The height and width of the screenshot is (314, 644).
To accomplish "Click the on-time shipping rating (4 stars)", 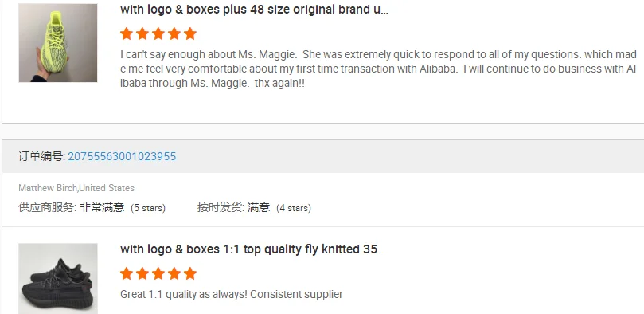I will coord(254,207).
